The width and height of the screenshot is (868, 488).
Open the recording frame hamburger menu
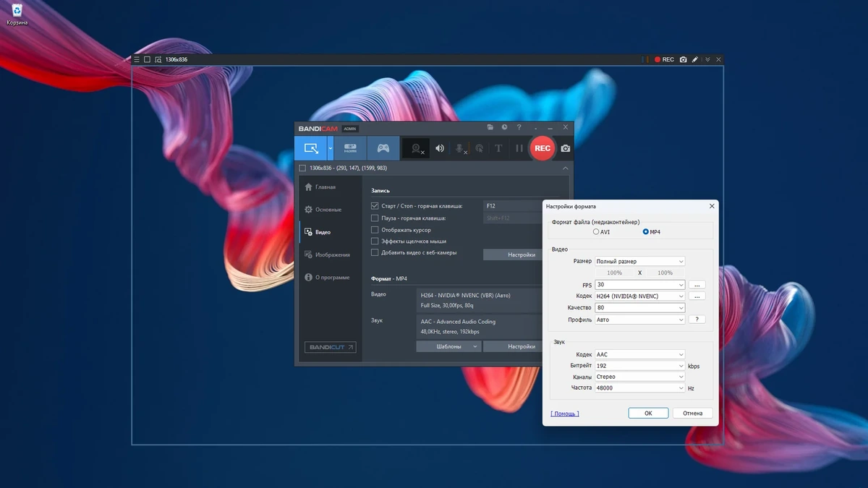(x=137, y=59)
